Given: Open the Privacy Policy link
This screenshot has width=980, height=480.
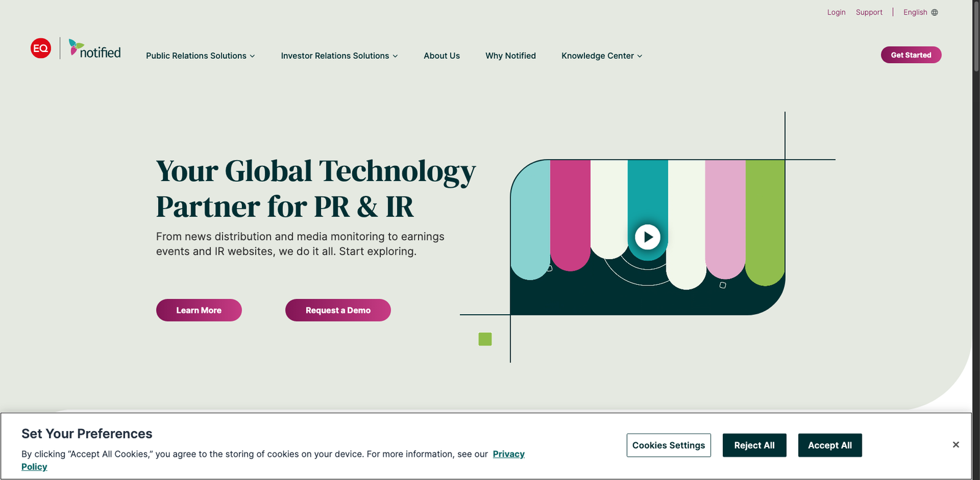Looking at the screenshot, I should pyautogui.click(x=508, y=454).
